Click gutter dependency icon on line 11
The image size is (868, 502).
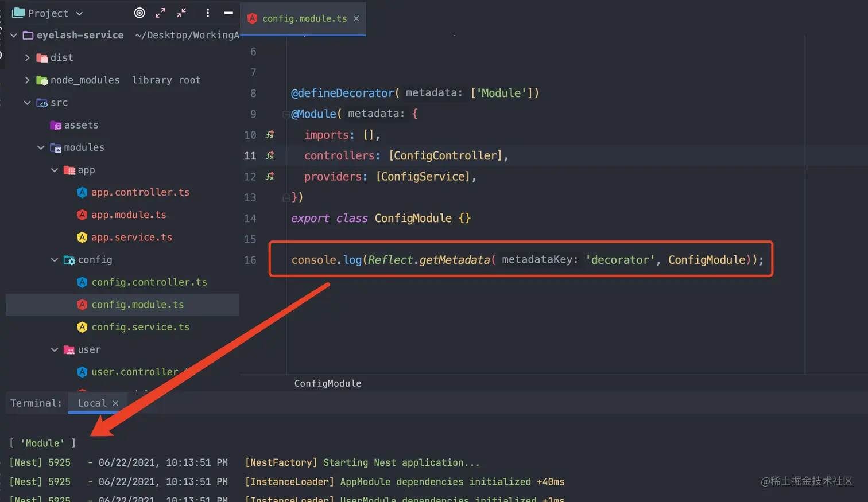[x=270, y=155]
